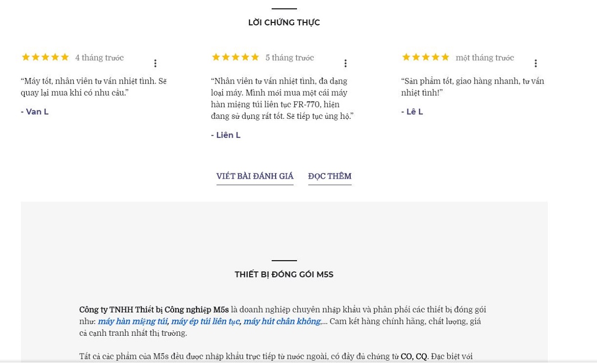
Task: Click star rating on Van L review
Action: [x=45, y=57]
